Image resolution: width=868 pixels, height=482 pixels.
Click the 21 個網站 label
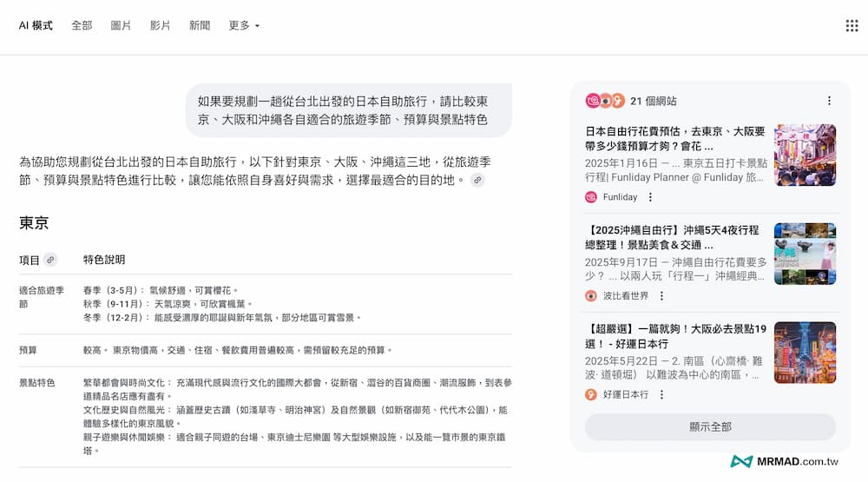[654, 101]
